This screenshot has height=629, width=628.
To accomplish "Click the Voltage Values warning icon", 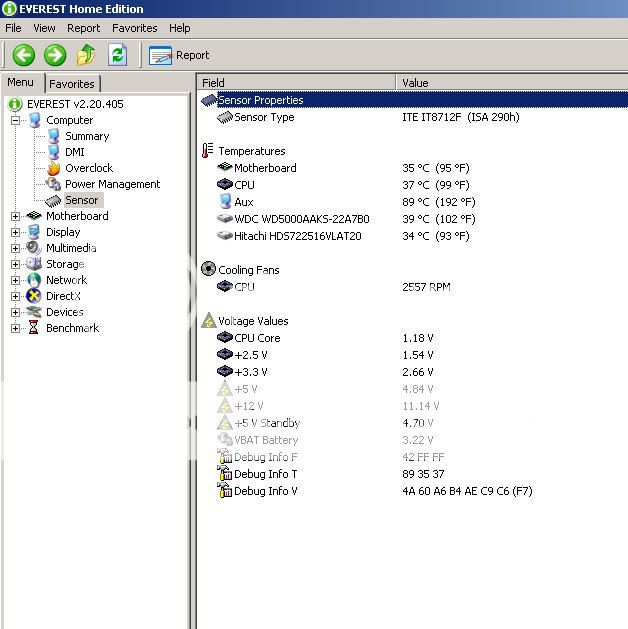I will 209,321.
